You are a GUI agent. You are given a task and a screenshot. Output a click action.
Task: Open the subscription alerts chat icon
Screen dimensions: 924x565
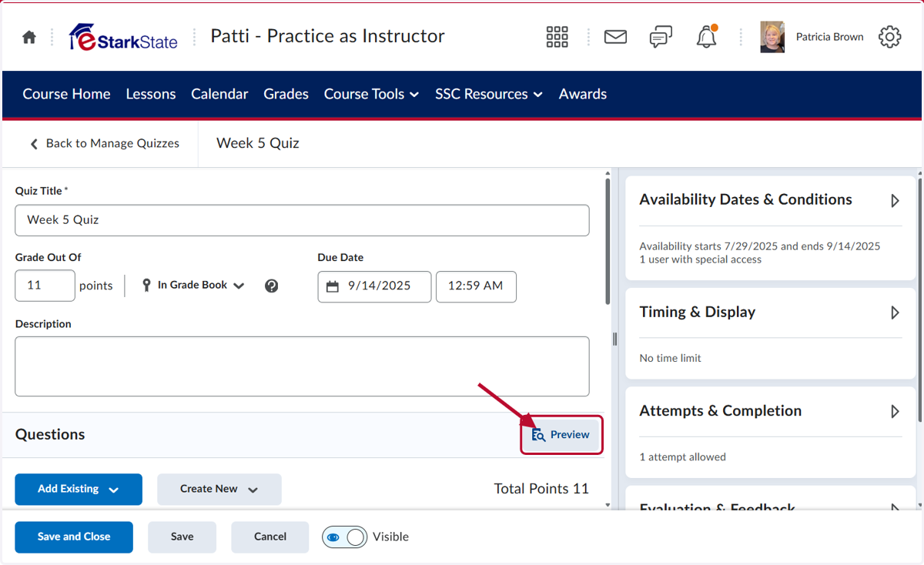[x=661, y=37]
